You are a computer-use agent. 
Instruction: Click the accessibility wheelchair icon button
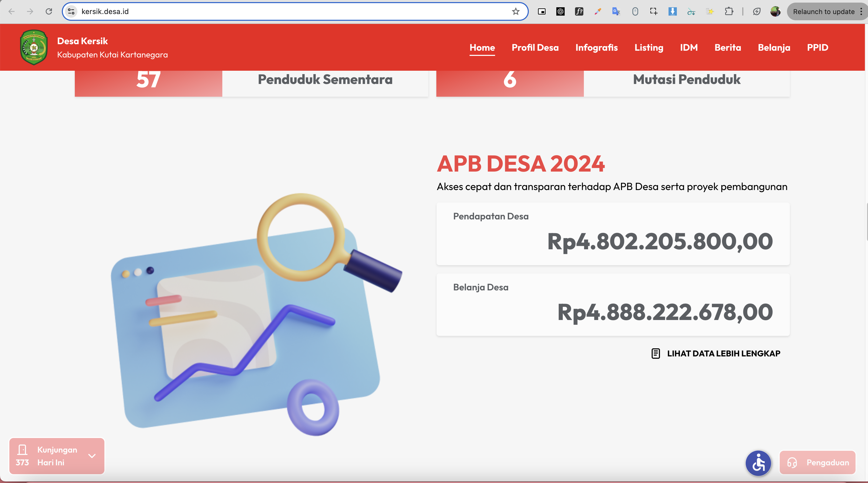pos(758,463)
